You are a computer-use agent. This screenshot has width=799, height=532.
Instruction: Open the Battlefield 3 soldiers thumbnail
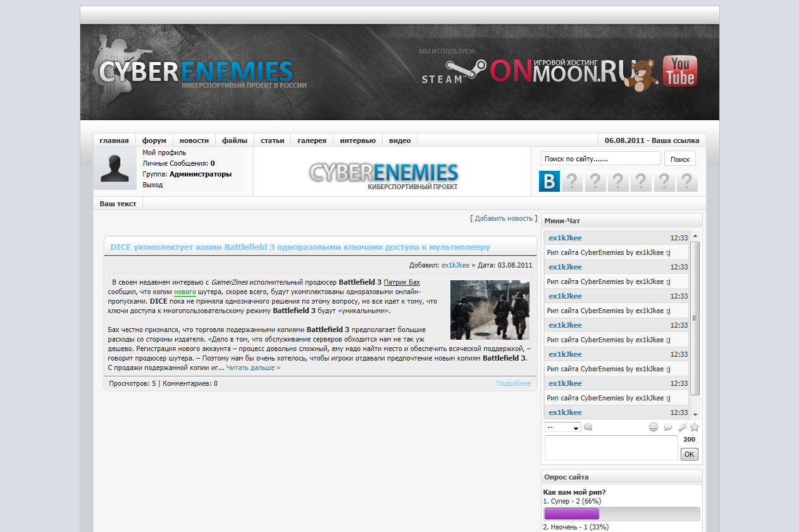[490, 310]
